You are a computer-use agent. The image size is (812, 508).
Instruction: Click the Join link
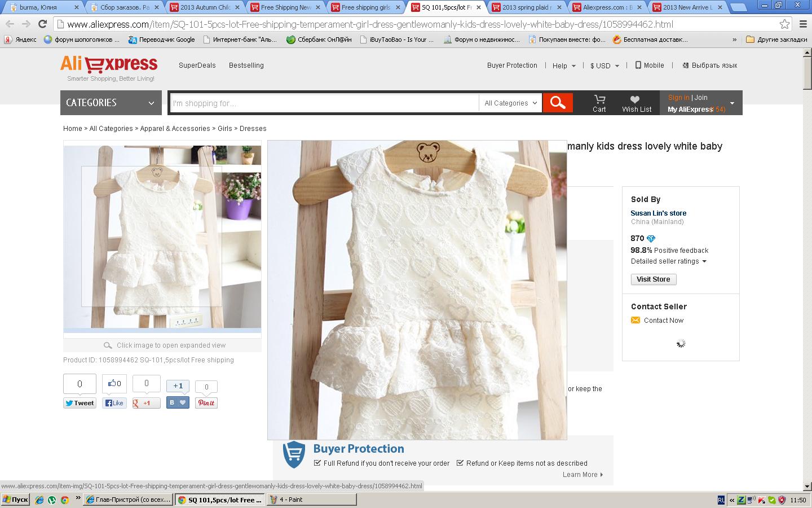click(701, 98)
